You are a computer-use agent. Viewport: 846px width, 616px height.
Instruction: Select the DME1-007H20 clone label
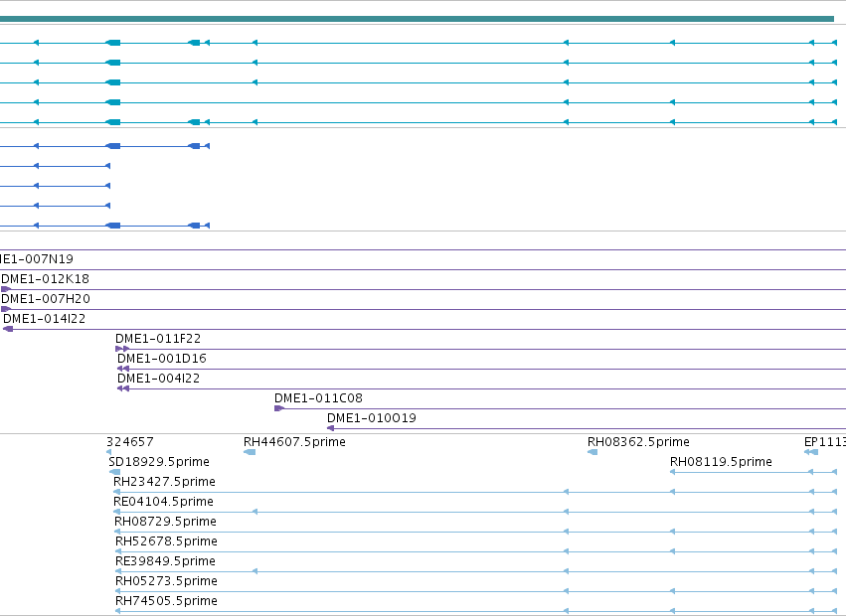coord(46,299)
